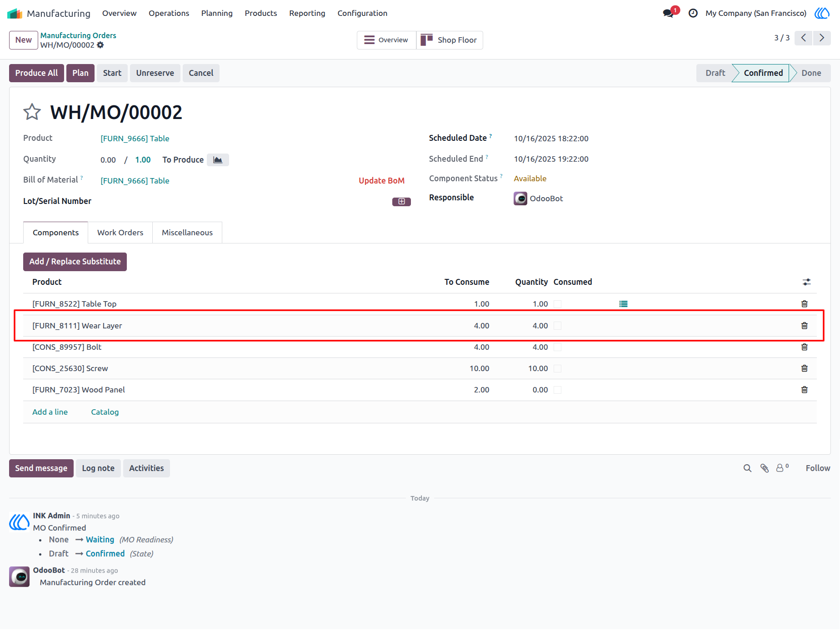Viewport: 840px width, 630px height.
Task: Switch company via My Company (San Francisco)
Action: coord(756,13)
